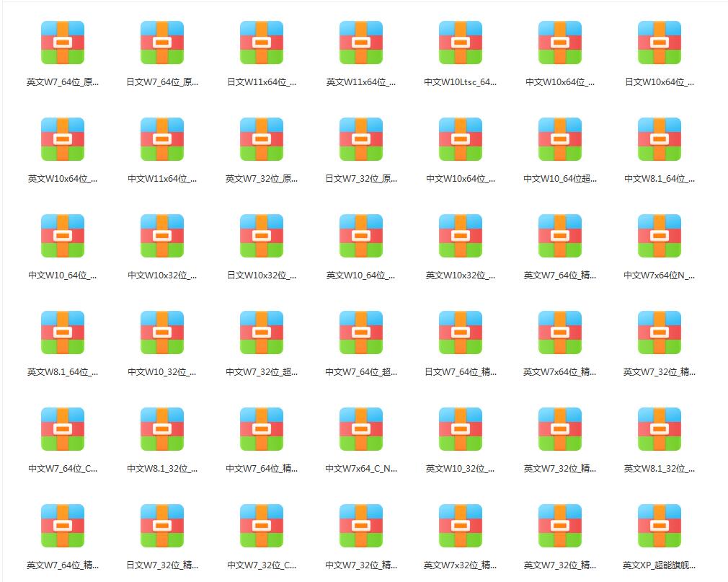Select the label 日文W7_32位_精...
Image resolution: width=728 pixels, height=582 pixels.
tap(162, 565)
